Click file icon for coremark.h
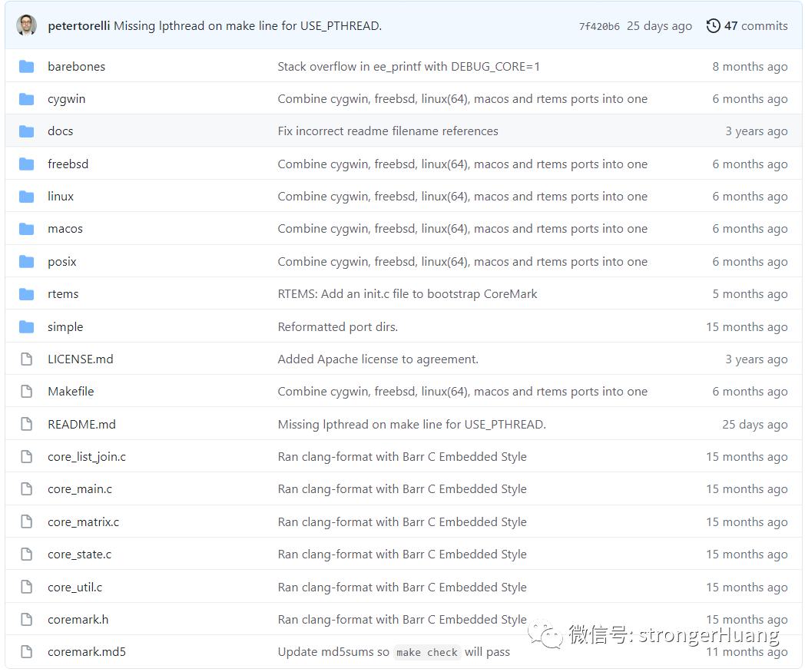 (x=26, y=619)
